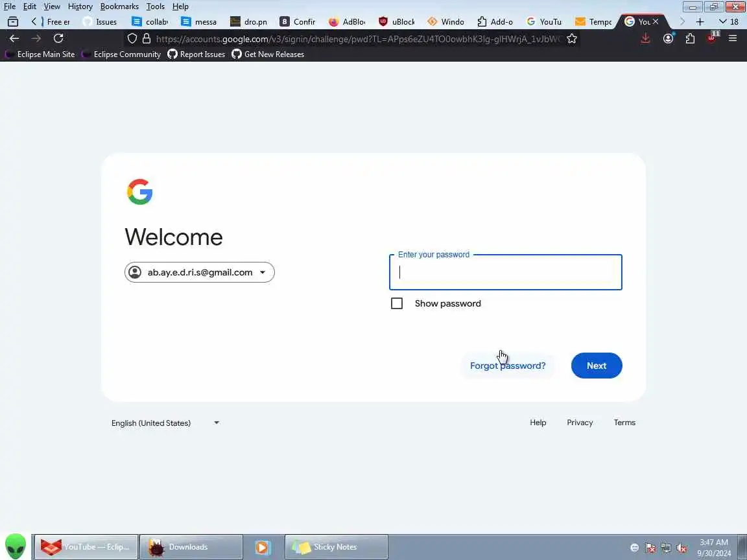Click the Forgot password? link

508,366
